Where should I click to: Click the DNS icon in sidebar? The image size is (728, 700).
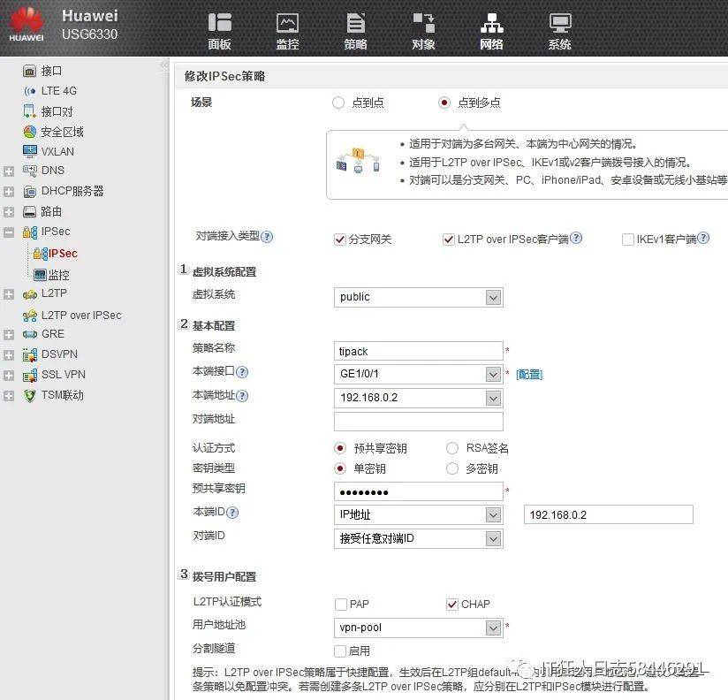click(x=30, y=171)
